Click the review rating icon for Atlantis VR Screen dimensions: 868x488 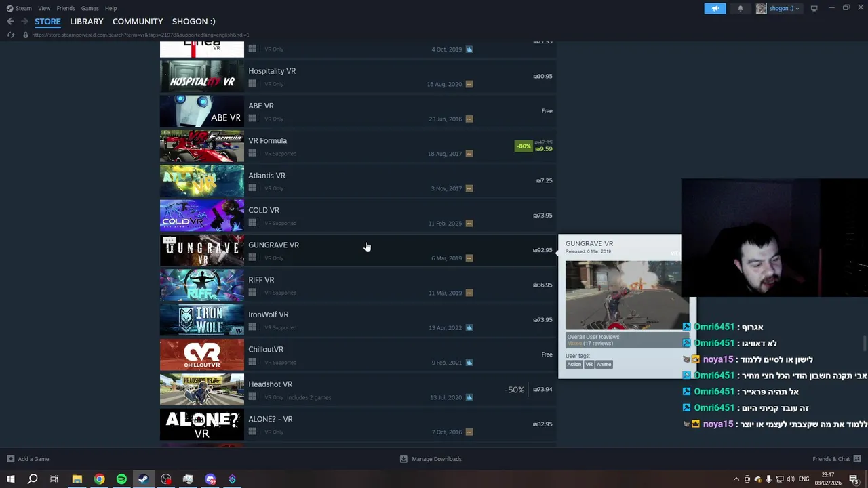tap(469, 188)
